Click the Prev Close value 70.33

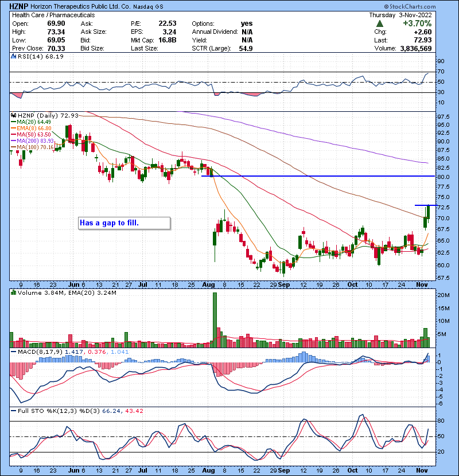coord(56,48)
